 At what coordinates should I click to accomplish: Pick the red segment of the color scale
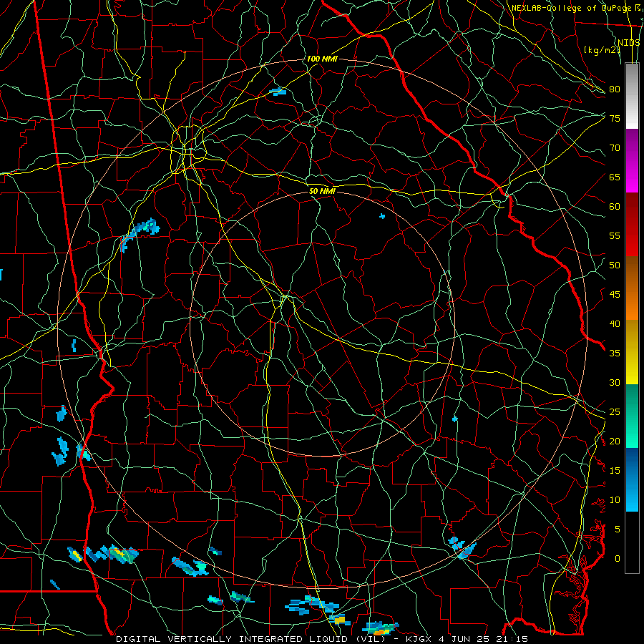point(632,225)
